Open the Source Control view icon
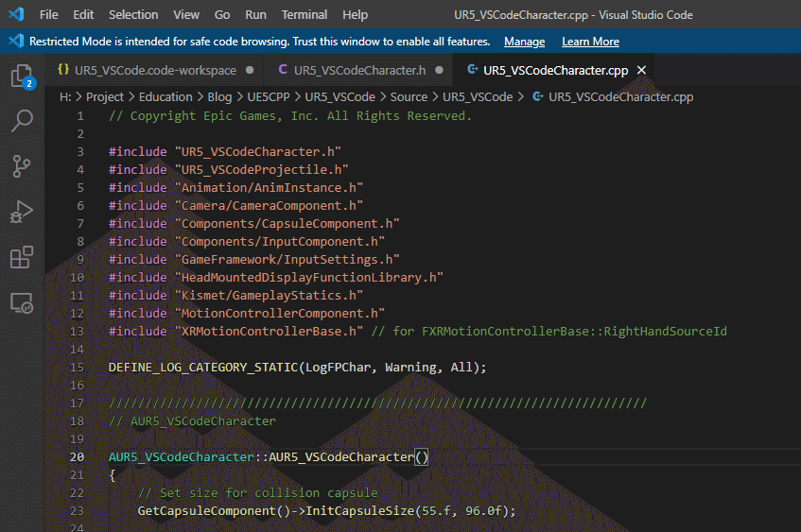The width and height of the screenshot is (801, 532). [22, 166]
